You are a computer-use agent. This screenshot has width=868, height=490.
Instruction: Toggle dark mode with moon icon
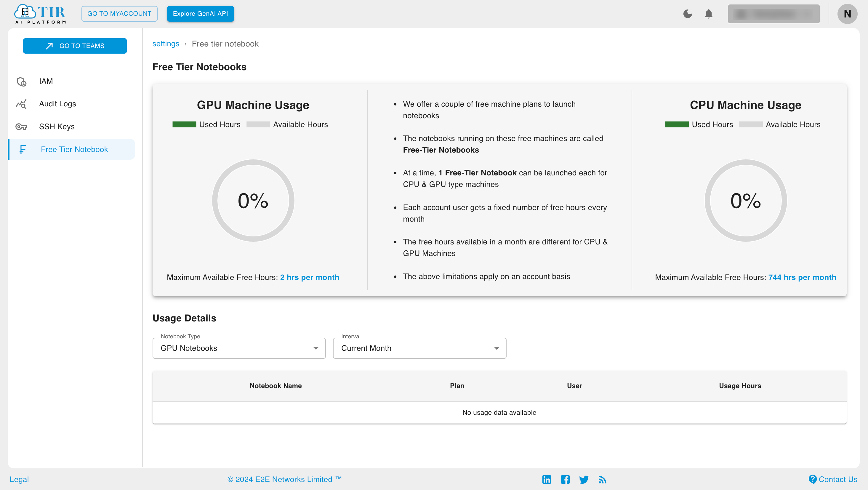[687, 14]
